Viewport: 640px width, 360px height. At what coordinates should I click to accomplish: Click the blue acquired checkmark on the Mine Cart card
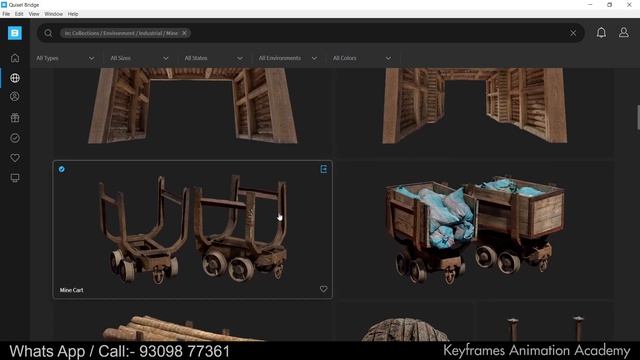click(x=62, y=169)
